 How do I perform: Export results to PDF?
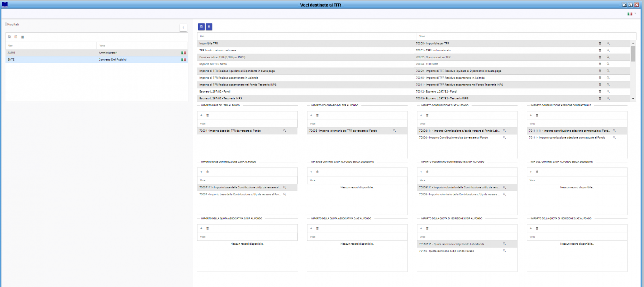pos(16,37)
